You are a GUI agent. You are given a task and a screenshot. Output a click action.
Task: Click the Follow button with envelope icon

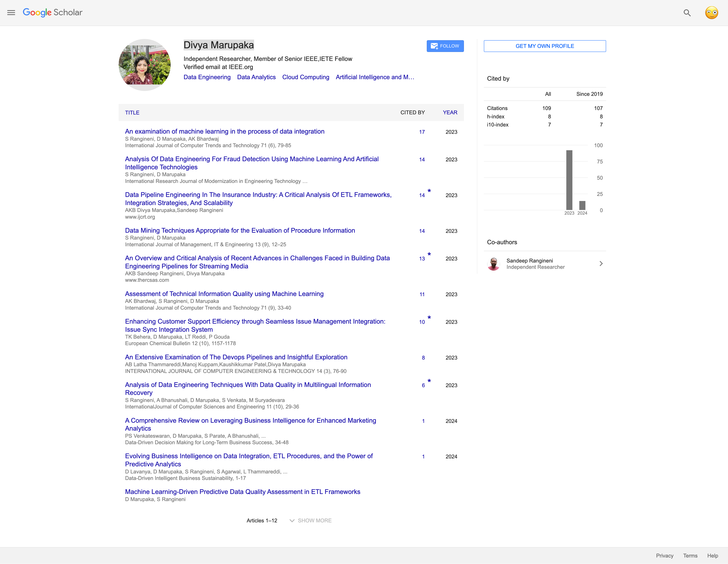pyautogui.click(x=445, y=46)
